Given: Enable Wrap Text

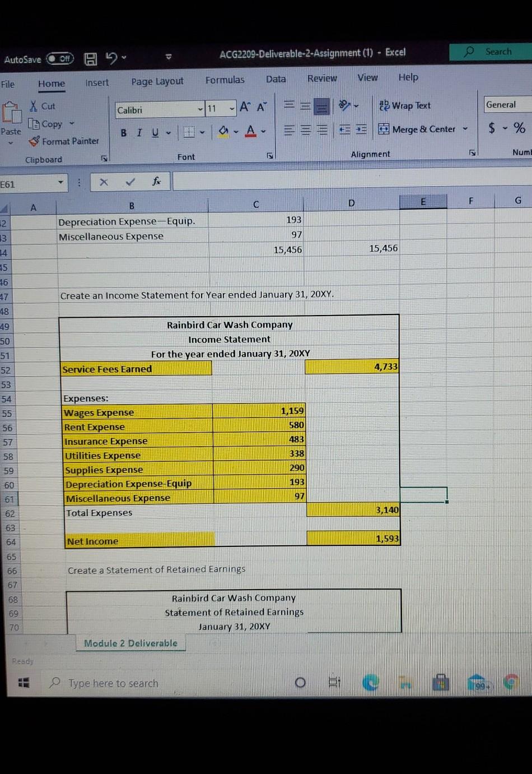Looking at the screenshot, I should (x=404, y=106).
